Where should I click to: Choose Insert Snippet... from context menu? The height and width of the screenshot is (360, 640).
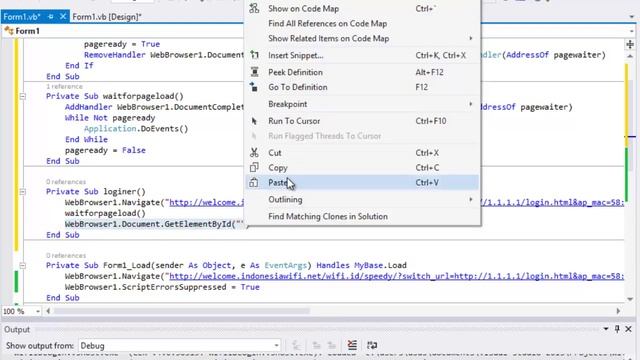coord(362,55)
